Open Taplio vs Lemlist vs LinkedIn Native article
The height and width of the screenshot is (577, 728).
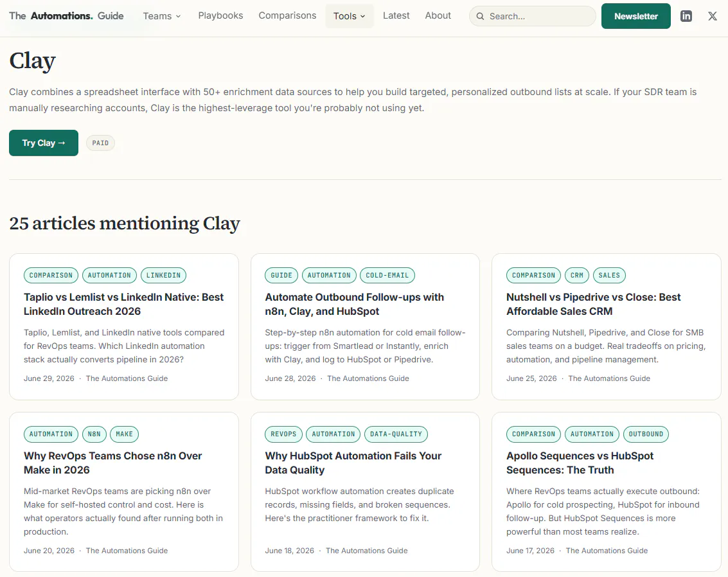coord(123,304)
